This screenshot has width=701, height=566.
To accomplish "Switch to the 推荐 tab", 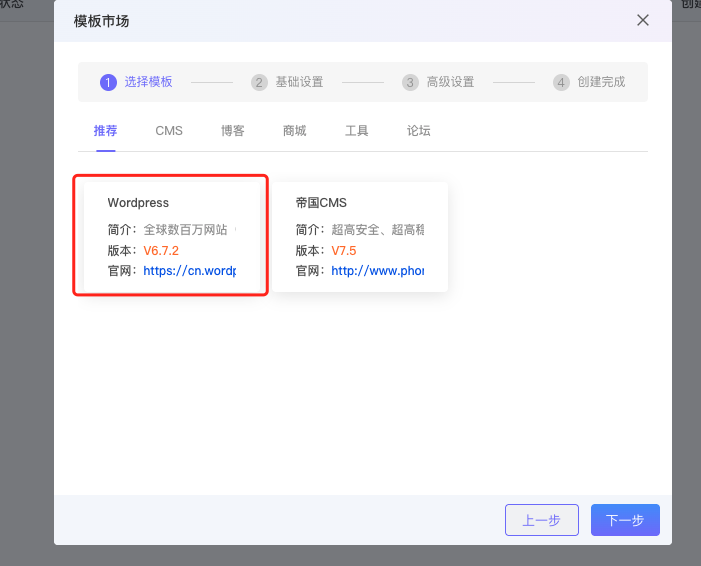I will (x=106, y=131).
